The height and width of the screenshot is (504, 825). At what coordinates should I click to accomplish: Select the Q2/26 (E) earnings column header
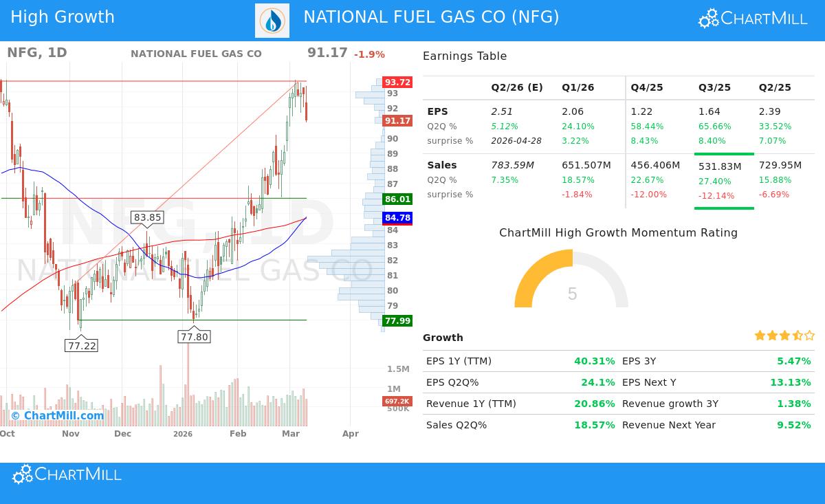(517, 87)
